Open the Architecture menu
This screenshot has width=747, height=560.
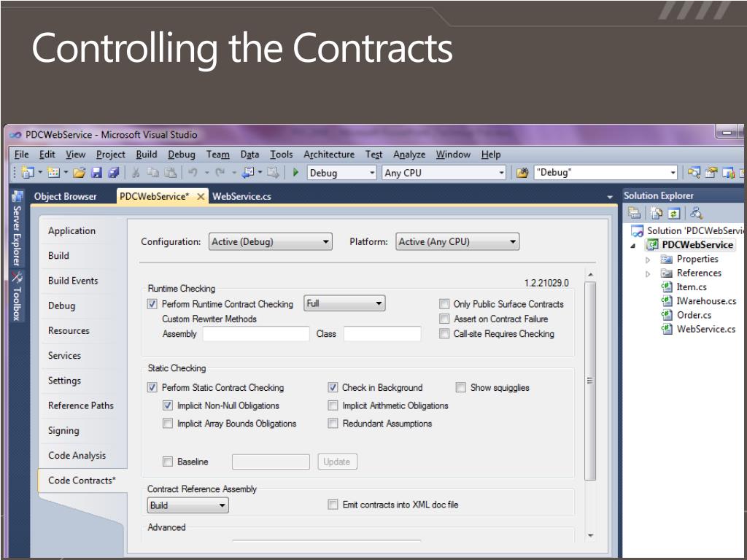click(x=329, y=155)
